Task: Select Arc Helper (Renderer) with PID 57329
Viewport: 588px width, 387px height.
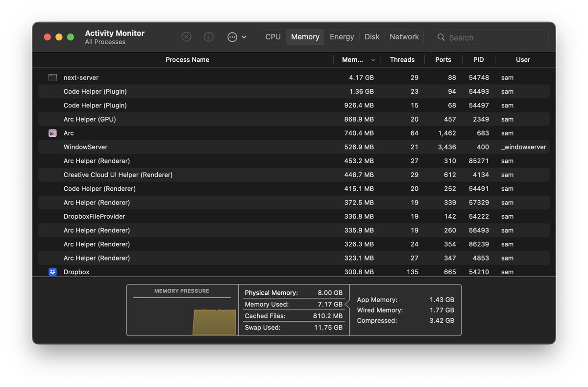Action: (x=294, y=203)
